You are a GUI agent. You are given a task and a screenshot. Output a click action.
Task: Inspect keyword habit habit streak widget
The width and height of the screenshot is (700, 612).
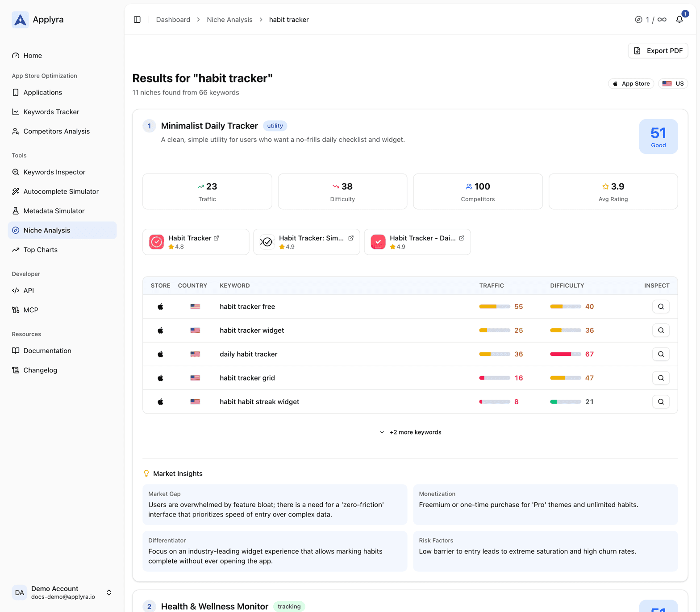[661, 402]
